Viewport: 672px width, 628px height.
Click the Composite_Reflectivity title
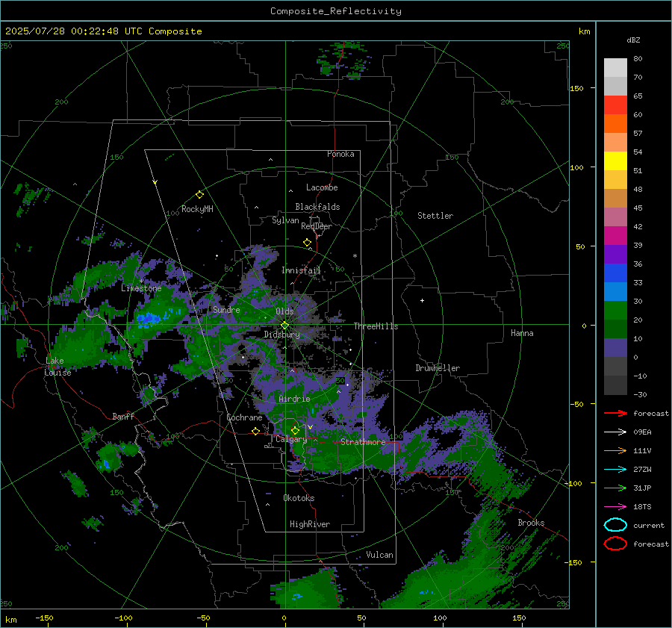pyautogui.click(x=335, y=11)
